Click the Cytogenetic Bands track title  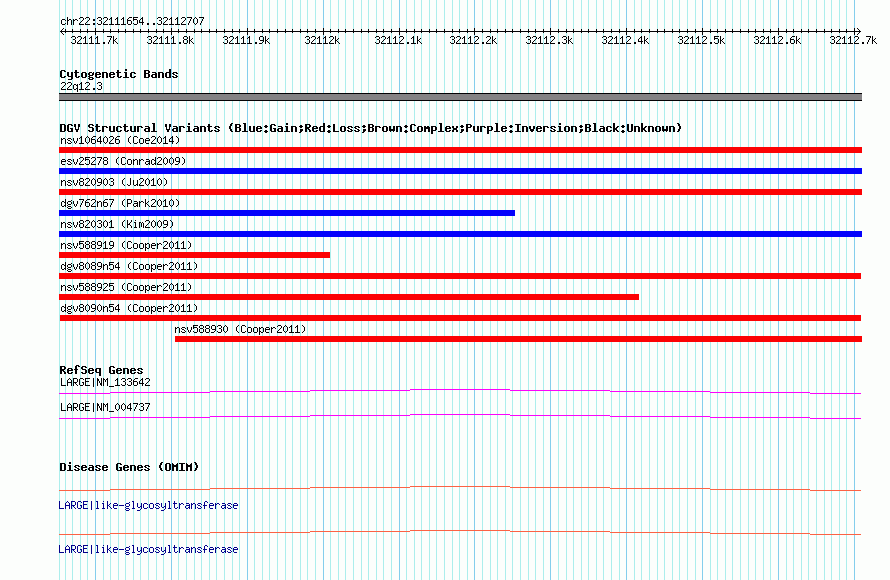(119, 74)
